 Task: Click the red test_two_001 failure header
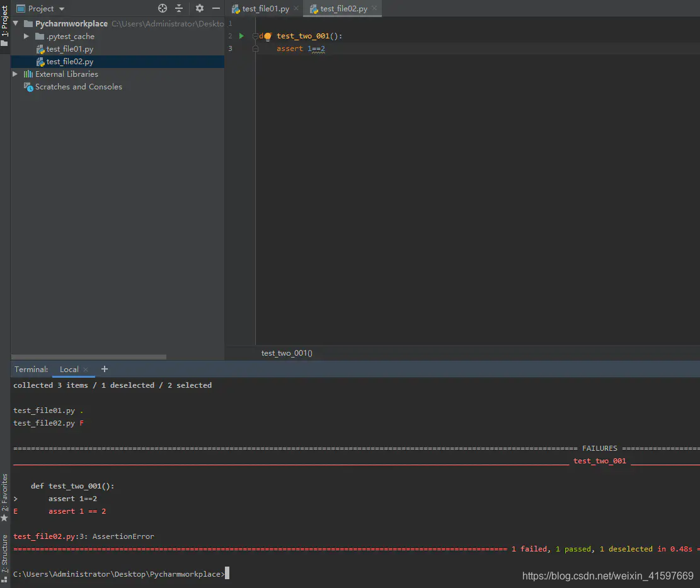(x=600, y=461)
